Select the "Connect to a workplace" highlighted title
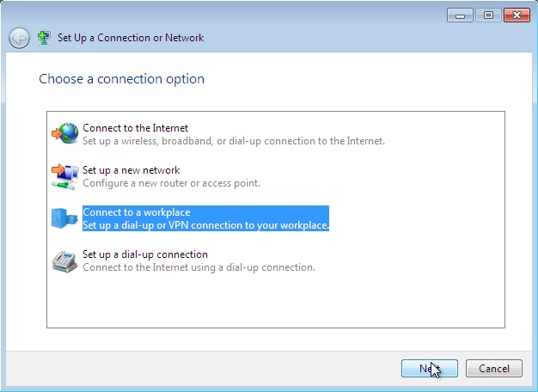 pyautogui.click(x=137, y=212)
